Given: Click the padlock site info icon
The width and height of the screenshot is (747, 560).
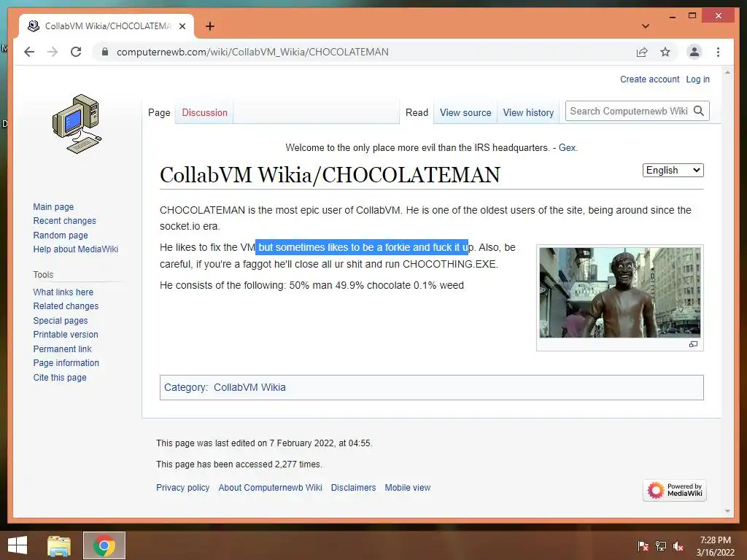Looking at the screenshot, I should pyautogui.click(x=105, y=52).
